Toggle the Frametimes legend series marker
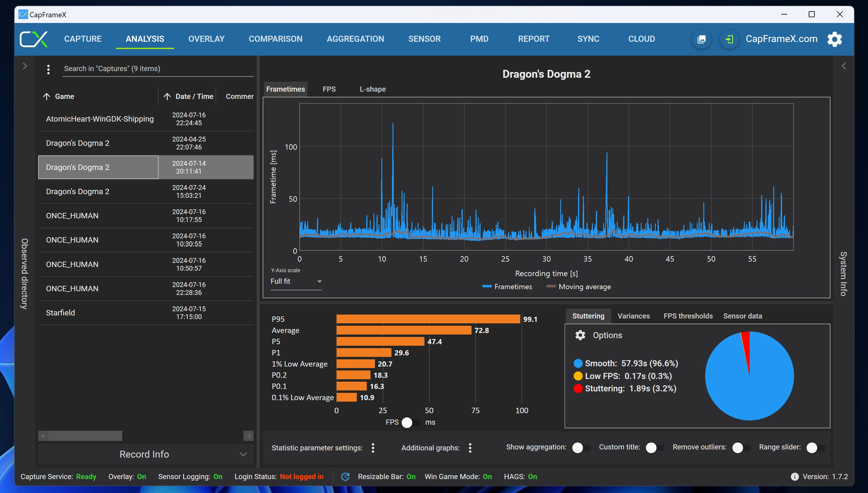 click(x=487, y=286)
